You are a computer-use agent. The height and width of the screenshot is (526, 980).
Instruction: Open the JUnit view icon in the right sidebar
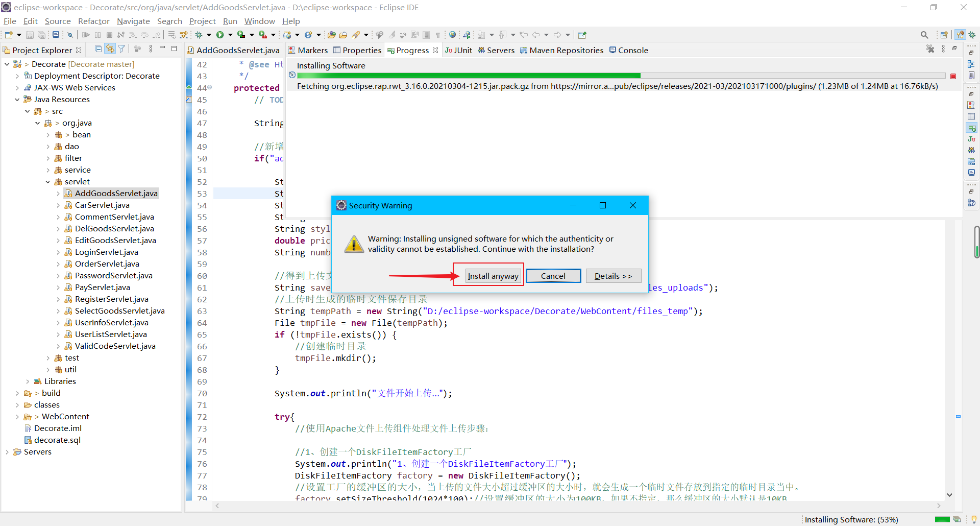[971, 139]
